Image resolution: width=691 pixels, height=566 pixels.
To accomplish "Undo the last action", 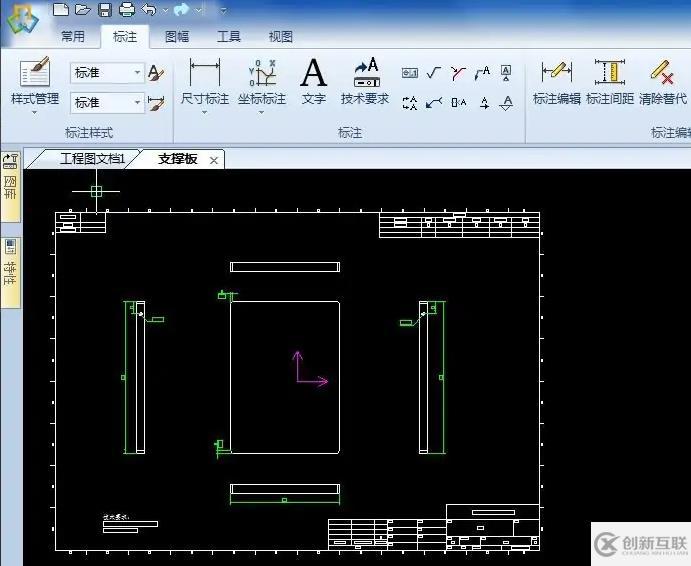I will (149, 9).
